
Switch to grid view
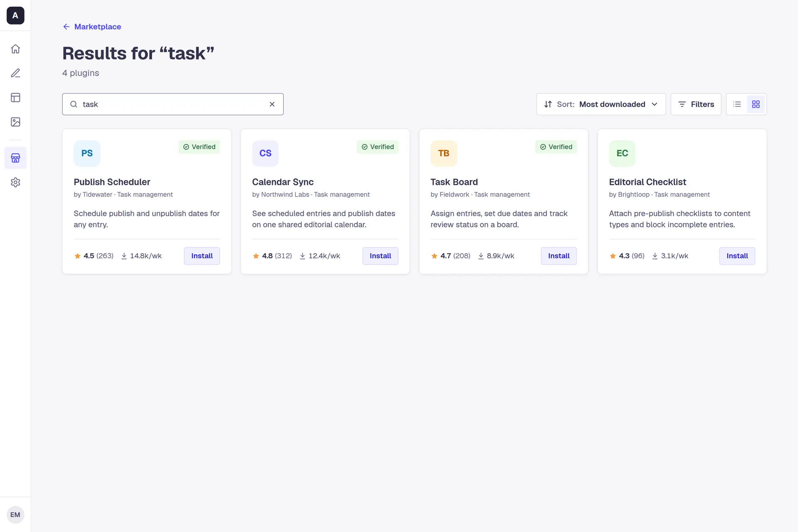756,104
